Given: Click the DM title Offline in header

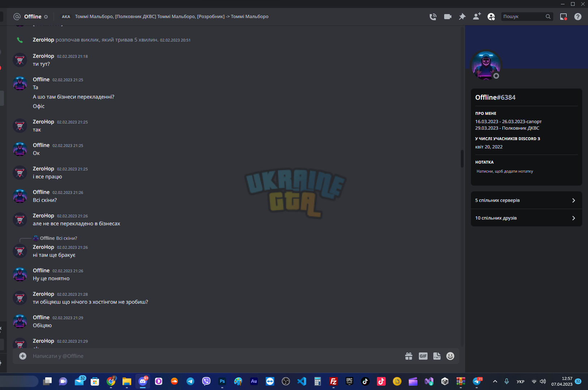Looking at the screenshot, I should coord(33,17).
